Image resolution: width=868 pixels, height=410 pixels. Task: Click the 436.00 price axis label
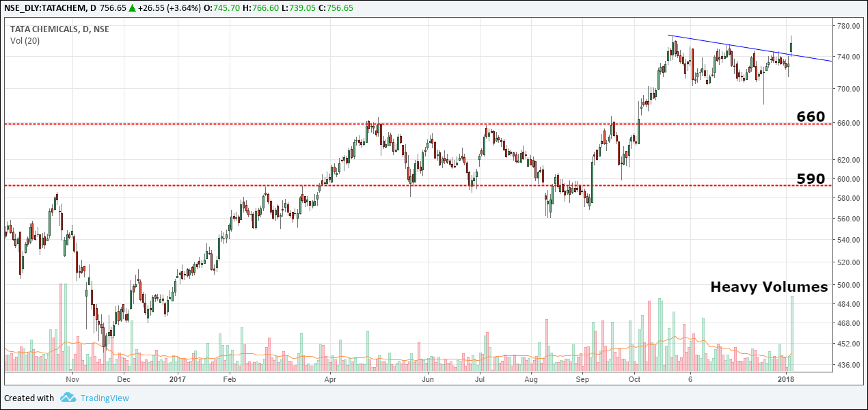(849, 365)
